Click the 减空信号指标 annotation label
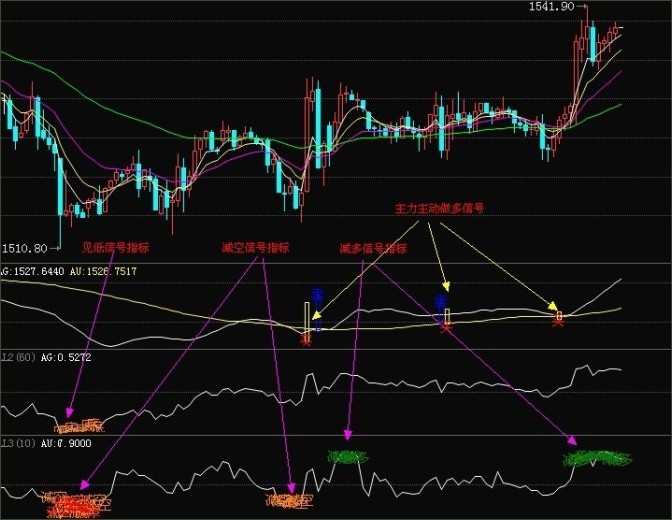This screenshot has height=520, width=672. (255, 248)
